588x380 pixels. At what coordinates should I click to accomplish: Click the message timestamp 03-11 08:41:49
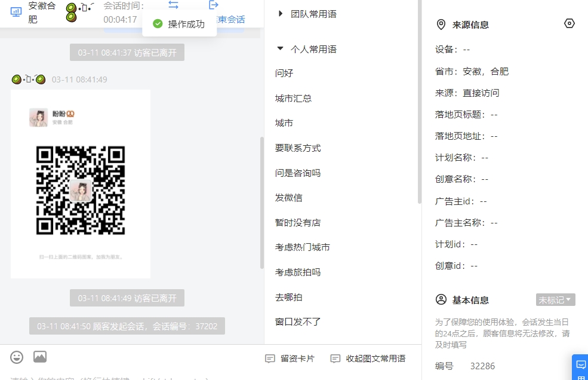coord(79,79)
